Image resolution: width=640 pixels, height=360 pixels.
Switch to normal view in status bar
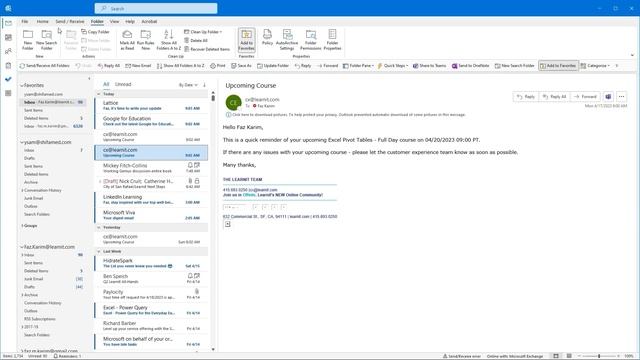coord(556,356)
